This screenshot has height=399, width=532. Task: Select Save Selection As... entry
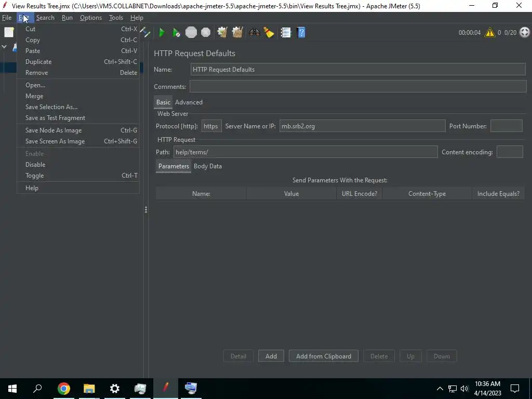(x=78, y=107)
